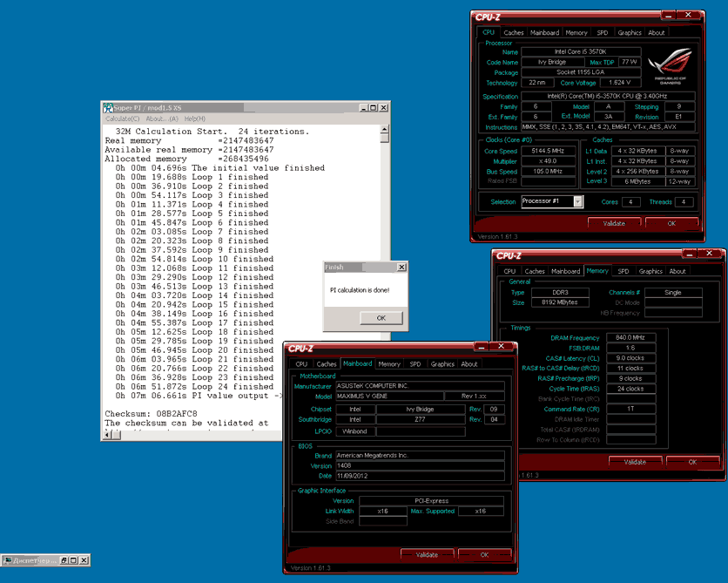This screenshot has width=728, height=583.
Task: Open the About menu in Super PI
Action: 162,119
